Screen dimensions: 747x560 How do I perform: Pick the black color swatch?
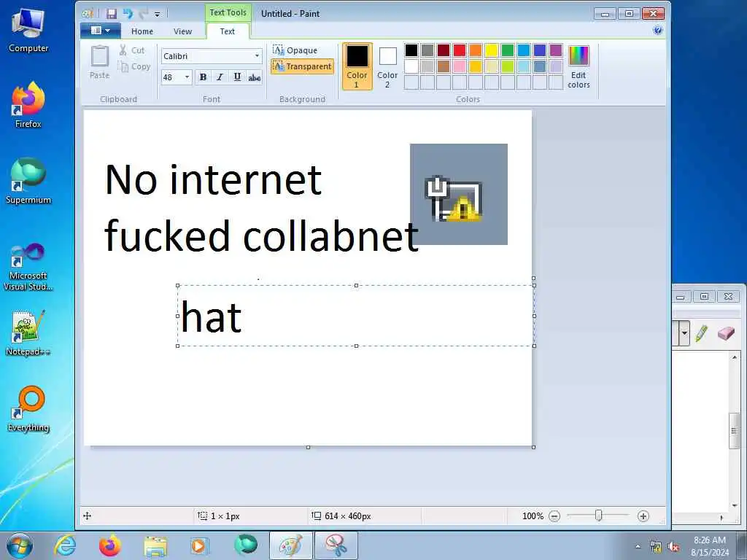click(x=411, y=50)
